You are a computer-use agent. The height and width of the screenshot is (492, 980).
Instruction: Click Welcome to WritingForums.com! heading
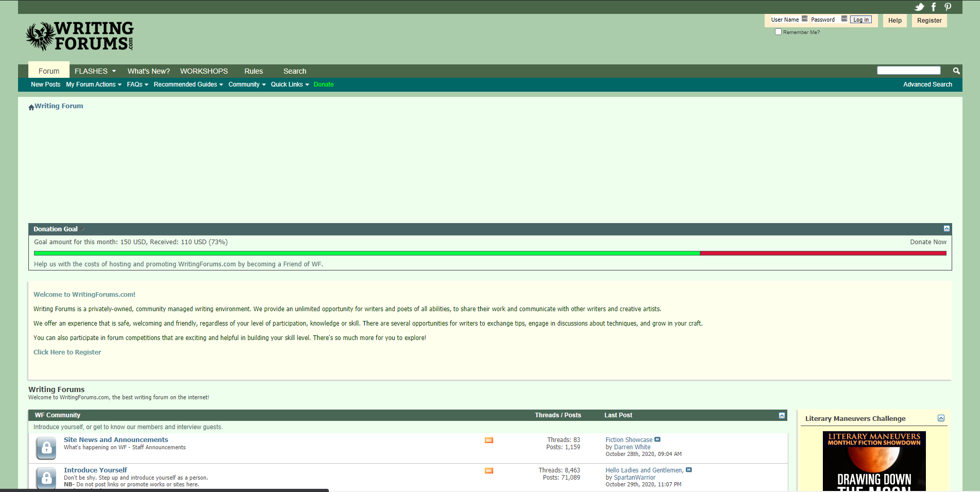[85, 295]
